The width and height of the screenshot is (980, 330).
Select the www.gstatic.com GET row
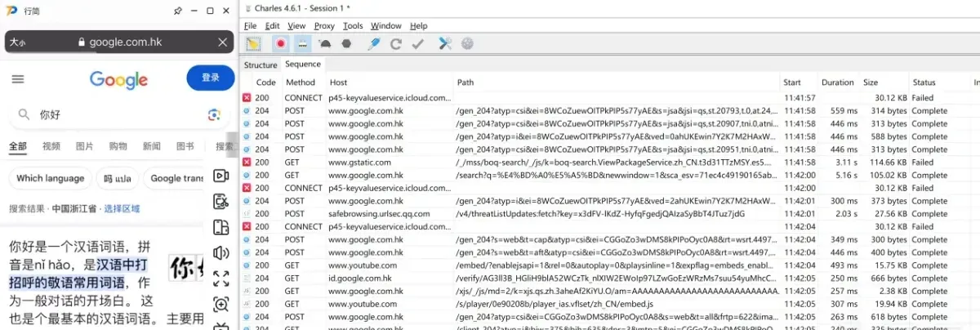[x=608, y=163]
